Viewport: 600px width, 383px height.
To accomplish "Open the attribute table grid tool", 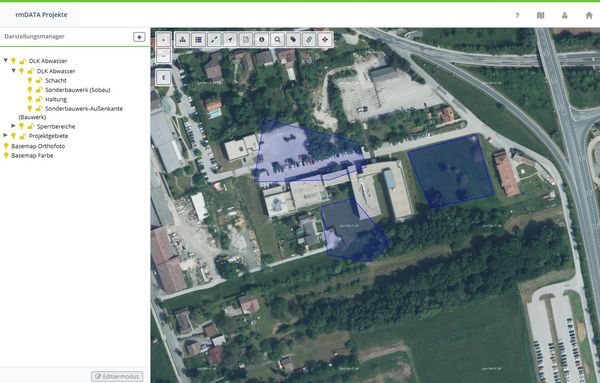I will (x=199, y=39).
